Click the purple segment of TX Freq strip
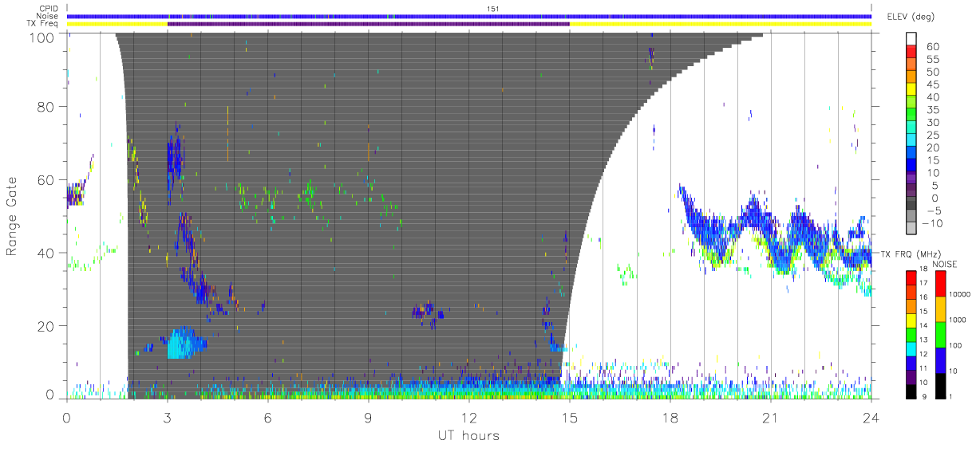 tap(368, 24)
